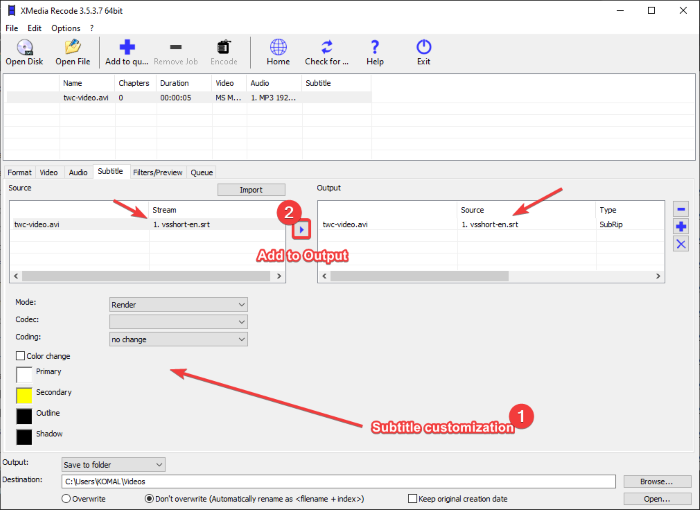Open the Coding dropdown
700x510 pixels.
pos(178,339)
